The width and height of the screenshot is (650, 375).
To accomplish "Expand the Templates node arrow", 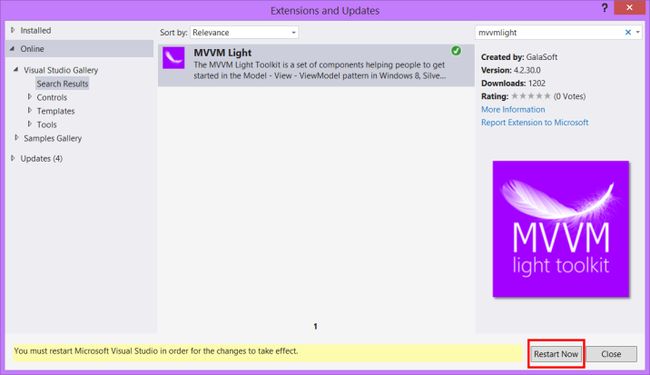I will point(29,111).
